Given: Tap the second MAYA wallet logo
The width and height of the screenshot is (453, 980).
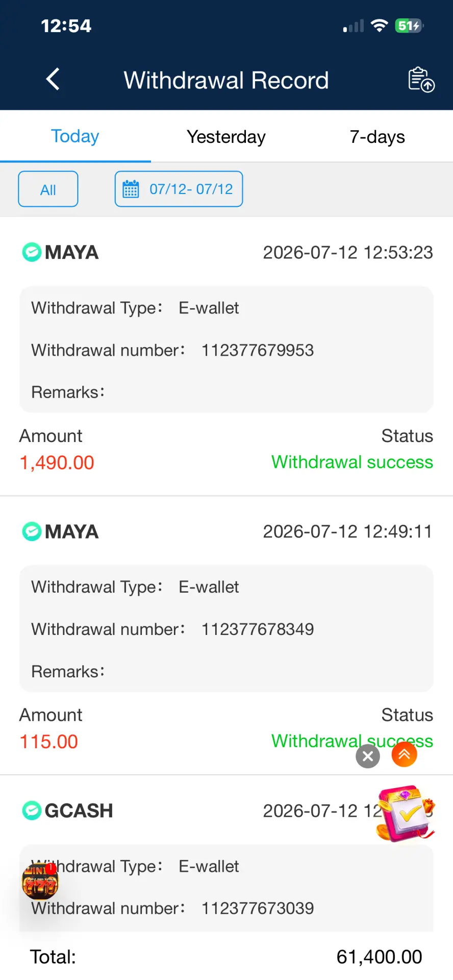Looking at the screenshot, I should coord(32,531).
